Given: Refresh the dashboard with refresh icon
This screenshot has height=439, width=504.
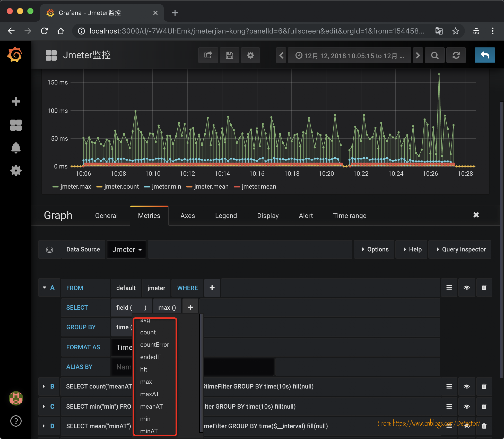Looking at the screenshot, I should [456, 55].
